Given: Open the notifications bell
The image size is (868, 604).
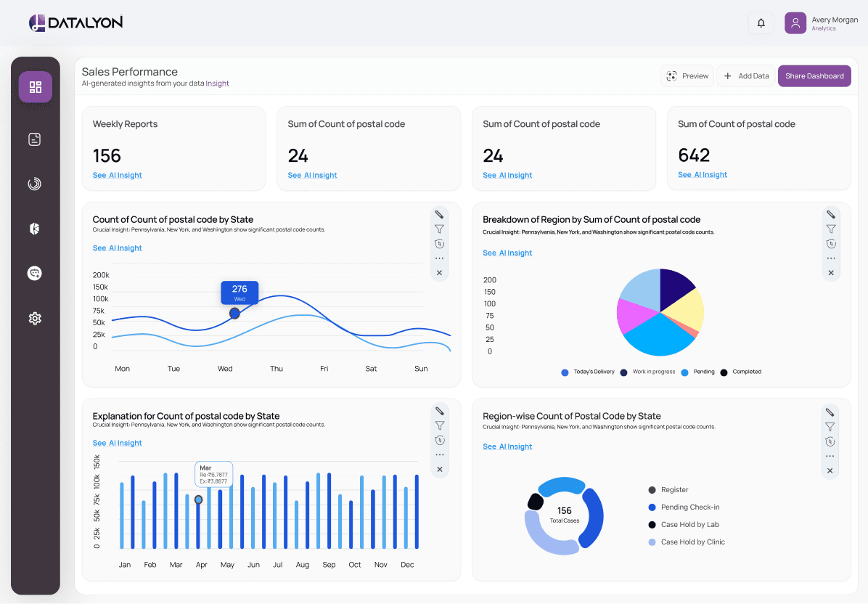Looking at the screenshot, I should tap(761, 23).
